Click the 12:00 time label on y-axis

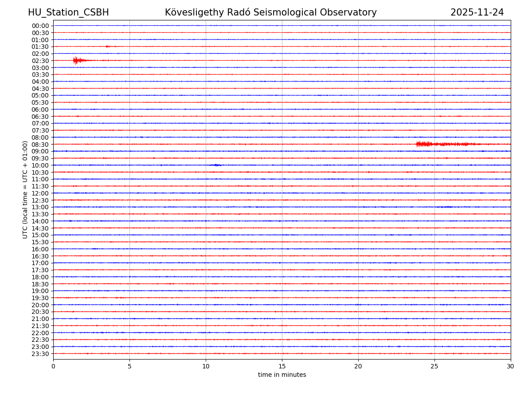pos(40,193)
